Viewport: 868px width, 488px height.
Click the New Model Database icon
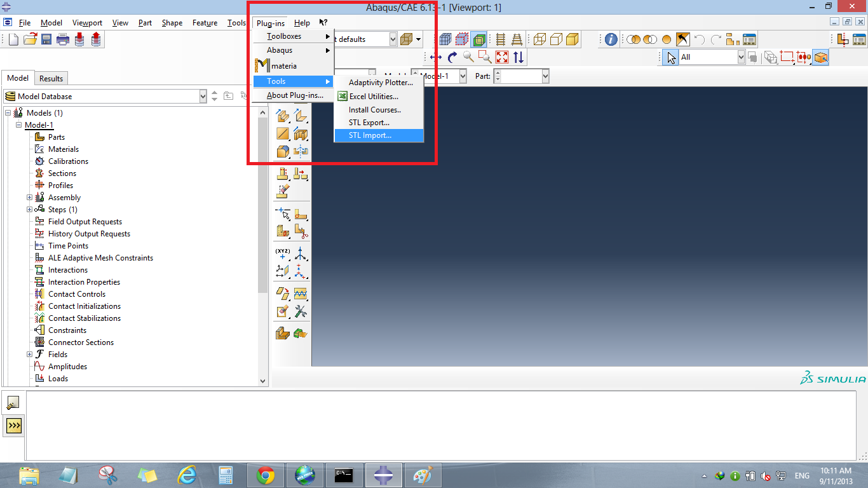pyautogui.click(x=13, y=39)
